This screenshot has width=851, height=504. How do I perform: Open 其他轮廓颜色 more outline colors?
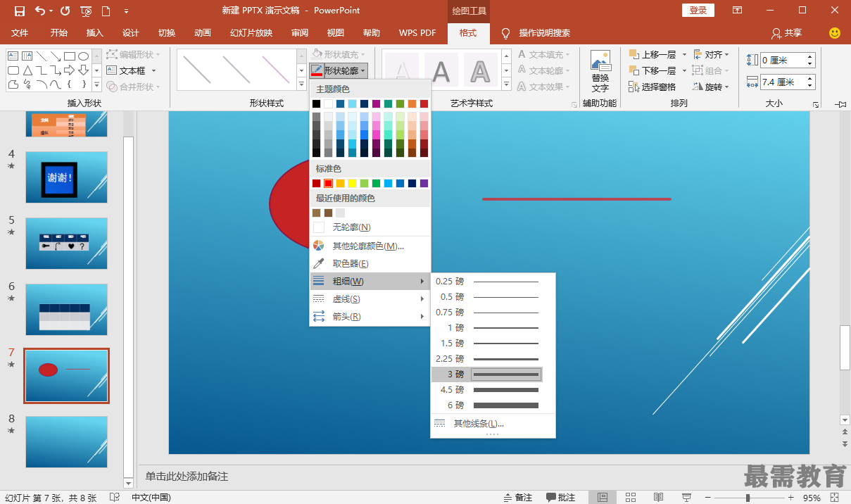click(370, 246)
